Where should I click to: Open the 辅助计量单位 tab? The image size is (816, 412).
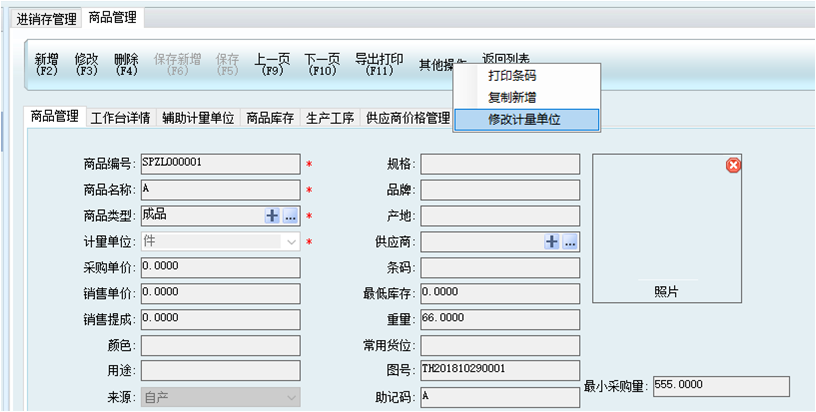[198, 118]
